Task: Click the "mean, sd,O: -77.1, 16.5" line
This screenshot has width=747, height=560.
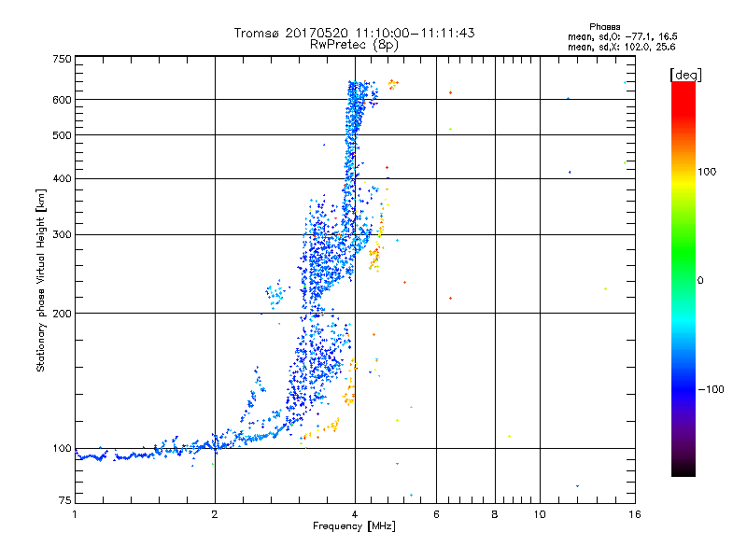Action: [622, 36]
